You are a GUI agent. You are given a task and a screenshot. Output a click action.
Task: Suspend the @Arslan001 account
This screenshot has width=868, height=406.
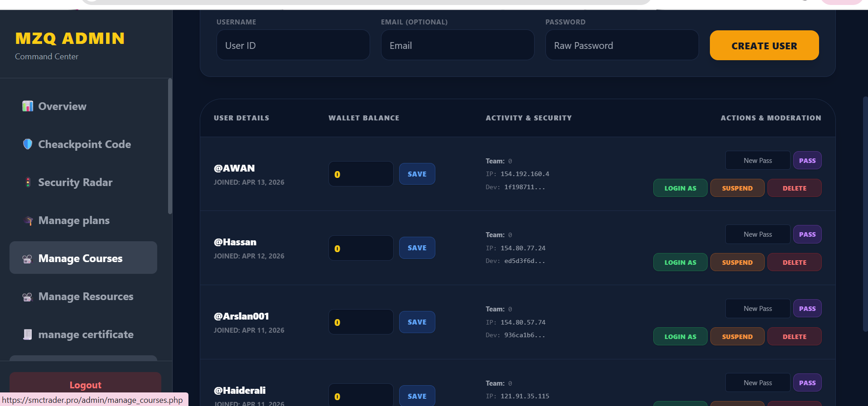(x=737, y=337)
